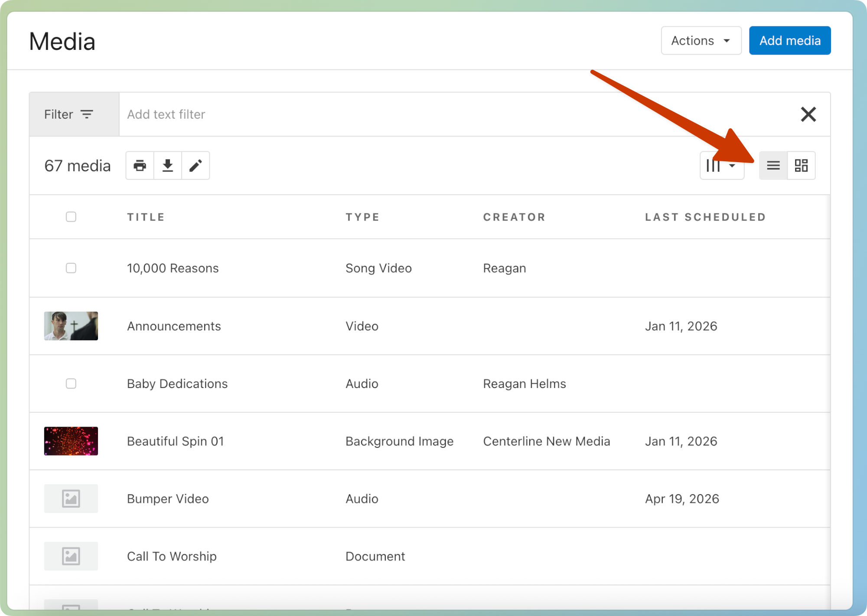Screen dimensions: 867x616
Task: Click the Add media button
Action: pos(789,41)
